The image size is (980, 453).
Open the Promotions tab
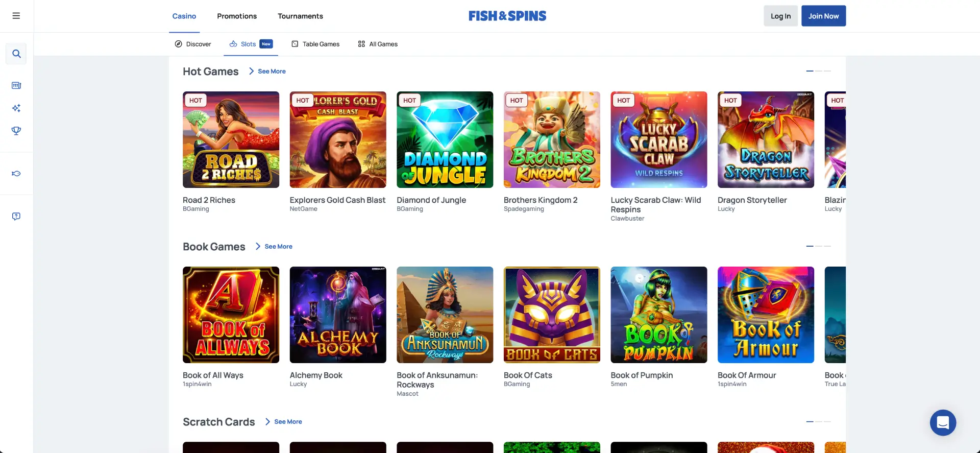[237, 16]
